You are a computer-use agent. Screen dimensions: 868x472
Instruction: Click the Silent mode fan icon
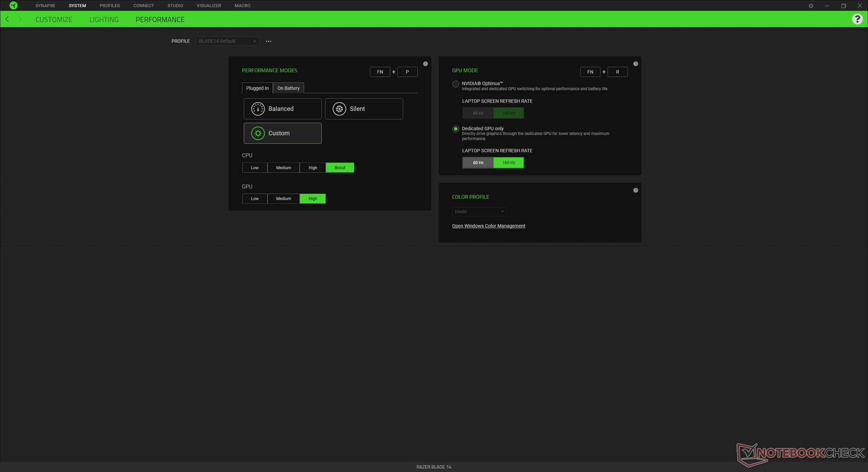[x=339, y=109]
